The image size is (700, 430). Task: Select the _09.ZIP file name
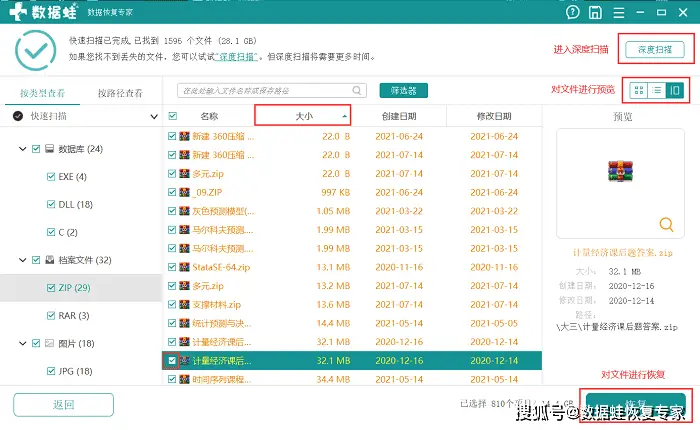(207, 192)
